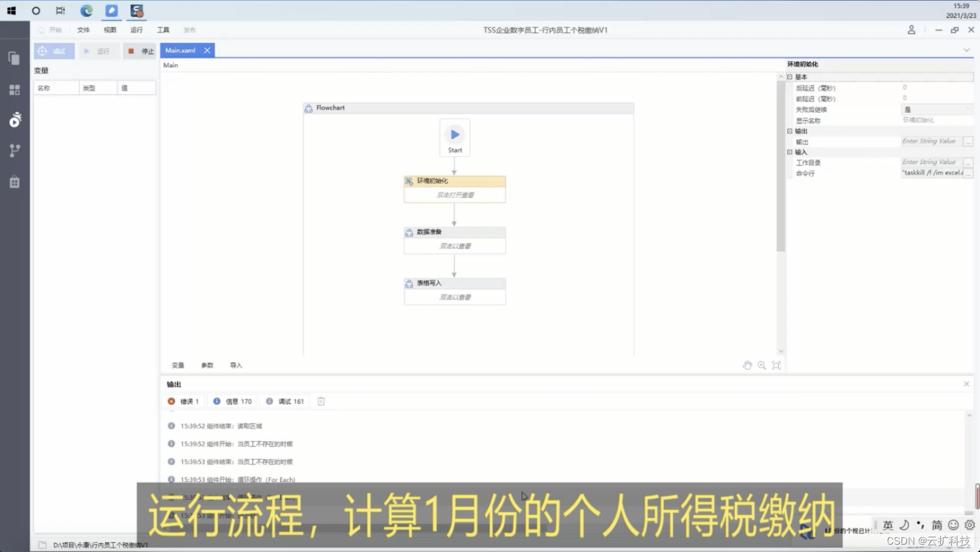Open IME settings gear icon
Image resolution: width=980 pixels, height=552 pixels.
tap(970, 525)
